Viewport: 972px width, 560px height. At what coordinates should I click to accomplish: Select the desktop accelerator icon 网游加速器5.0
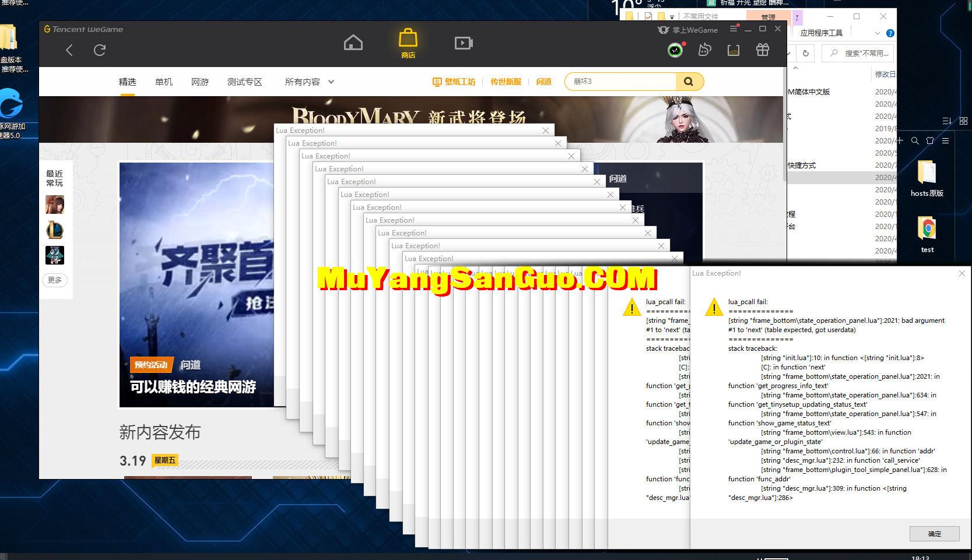(11, 114)
